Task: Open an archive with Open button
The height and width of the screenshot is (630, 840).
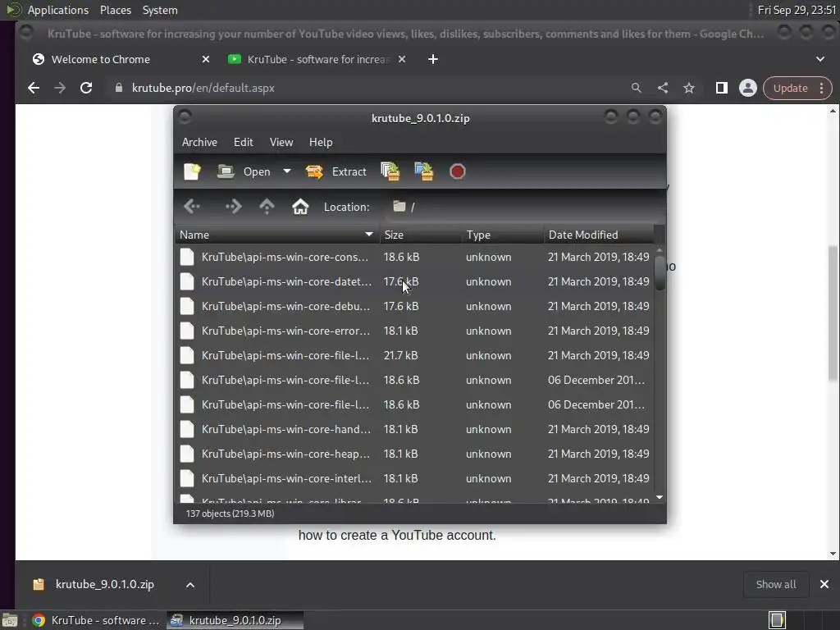Action: point(244,171)
